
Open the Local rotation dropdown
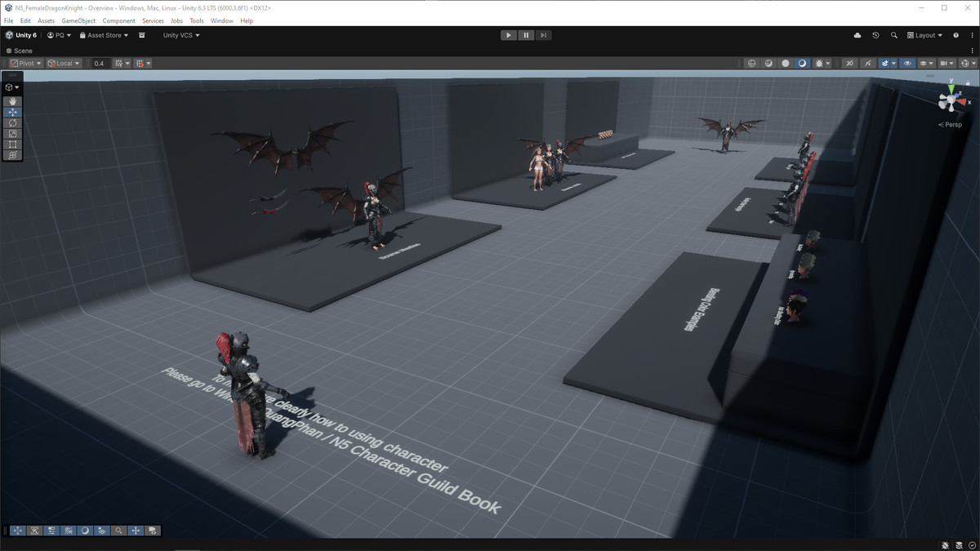64,63
